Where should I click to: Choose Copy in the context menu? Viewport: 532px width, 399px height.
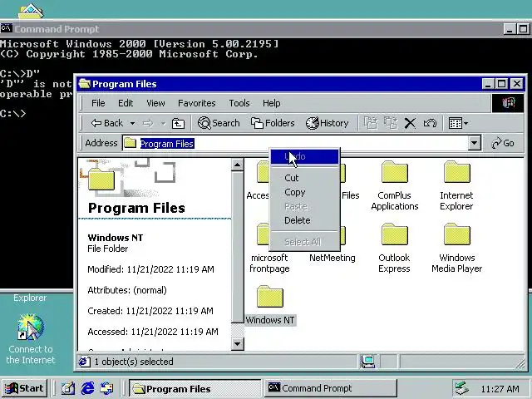click(x=304, y=192)
